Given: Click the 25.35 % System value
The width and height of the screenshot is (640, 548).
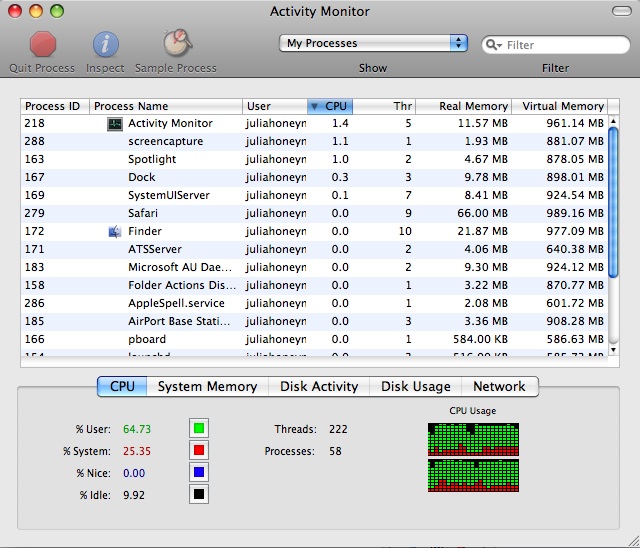Looking at the screenshot, I should (137, 451).
